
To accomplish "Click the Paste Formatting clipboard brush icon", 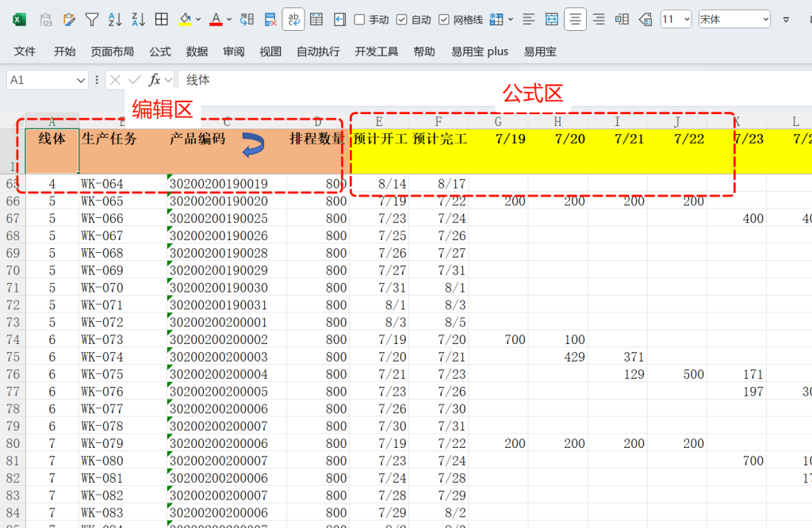I will coord(69,20).
